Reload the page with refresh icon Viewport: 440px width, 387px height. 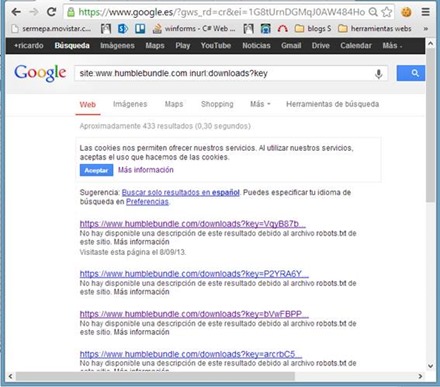pos(51,12)
